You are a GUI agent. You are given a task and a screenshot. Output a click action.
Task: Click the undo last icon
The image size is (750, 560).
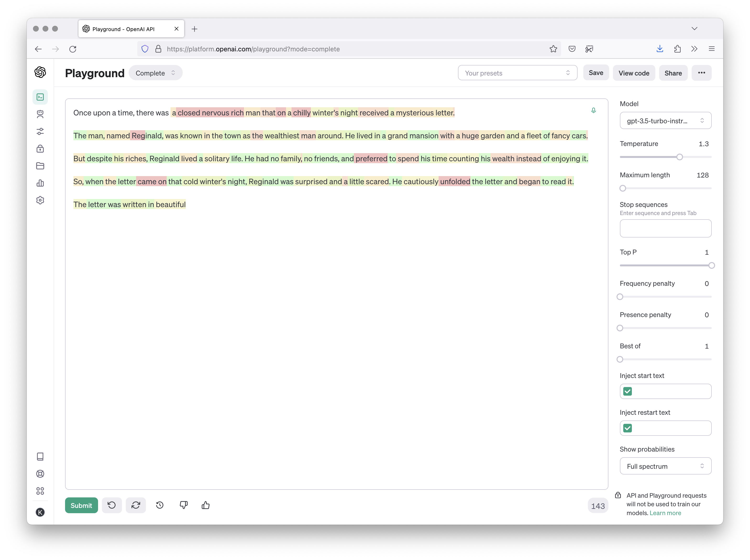pyautogui.click(x=111, y=506)
